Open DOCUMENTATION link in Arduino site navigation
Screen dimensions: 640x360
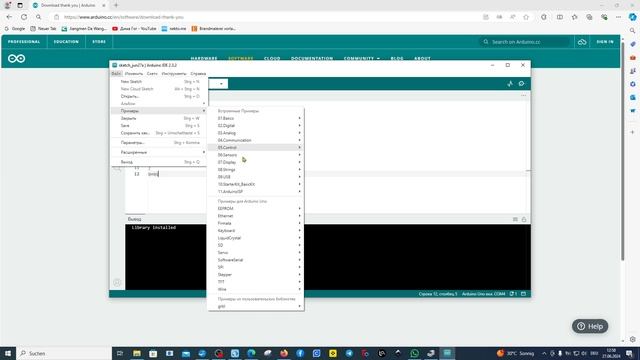tap(312, 58)
